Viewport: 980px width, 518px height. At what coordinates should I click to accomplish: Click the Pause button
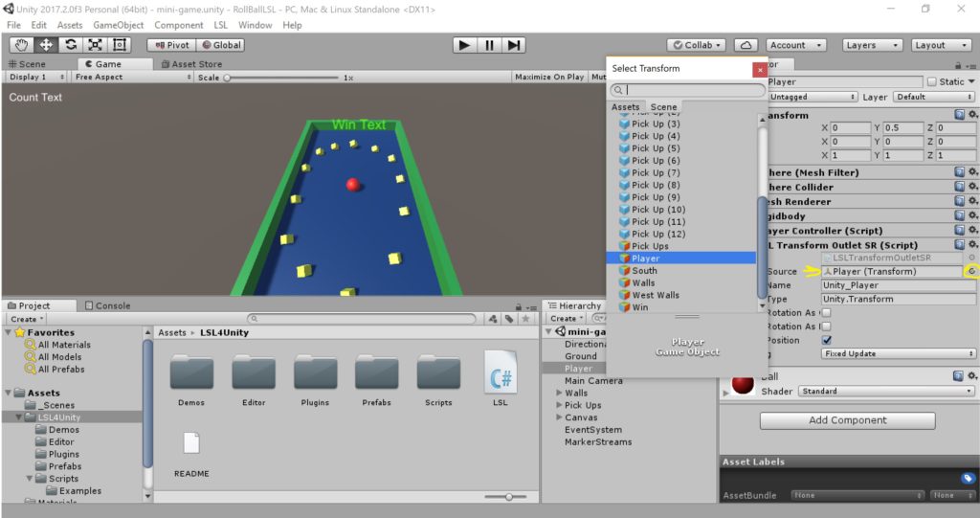tap(489, 45)
